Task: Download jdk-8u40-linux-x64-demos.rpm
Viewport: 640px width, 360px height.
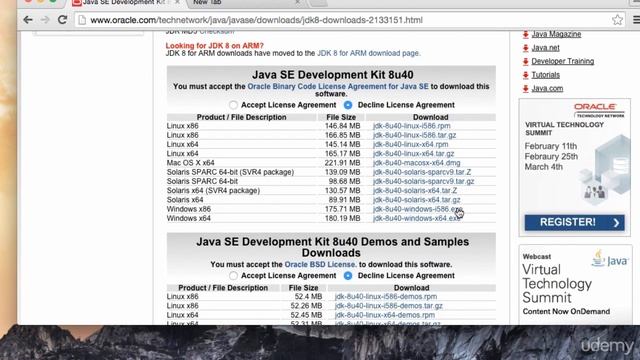Action: click(x=384, y=315)
